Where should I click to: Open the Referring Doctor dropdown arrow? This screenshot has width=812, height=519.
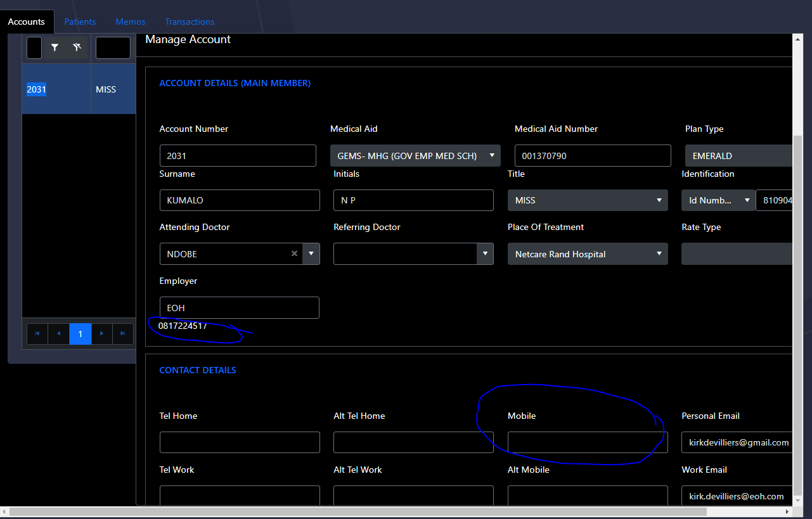click(484, 253)
